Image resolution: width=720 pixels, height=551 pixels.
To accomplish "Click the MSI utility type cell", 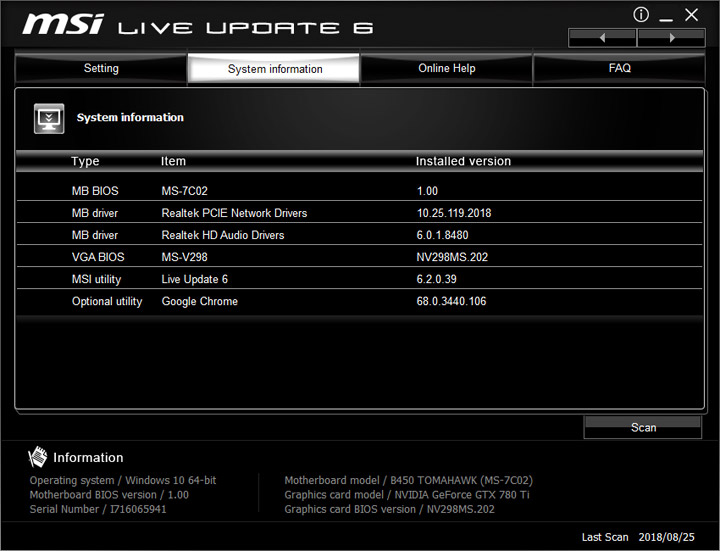I will click(x=96, y=279).
